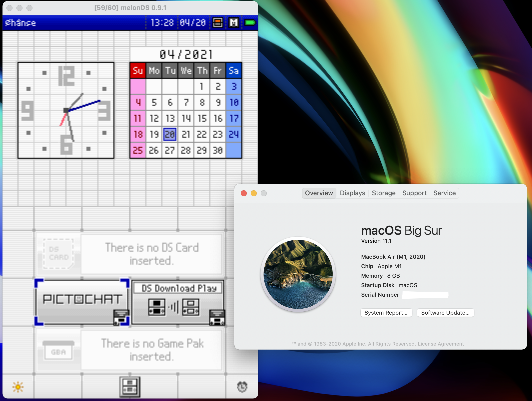Switch to the Displays tab
This screenshot has height=401, width=532.
pyautogui.click(x=352, y=193)
